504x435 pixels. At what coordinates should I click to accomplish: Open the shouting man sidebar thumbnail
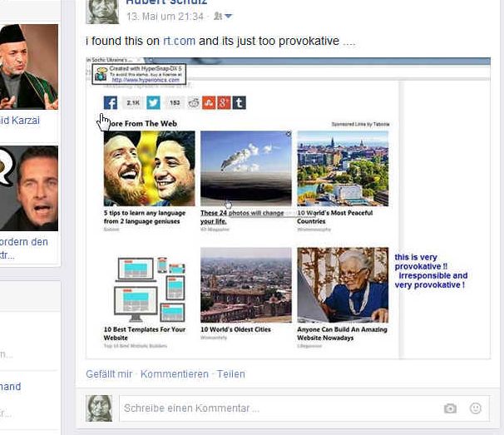coord(29,188)
